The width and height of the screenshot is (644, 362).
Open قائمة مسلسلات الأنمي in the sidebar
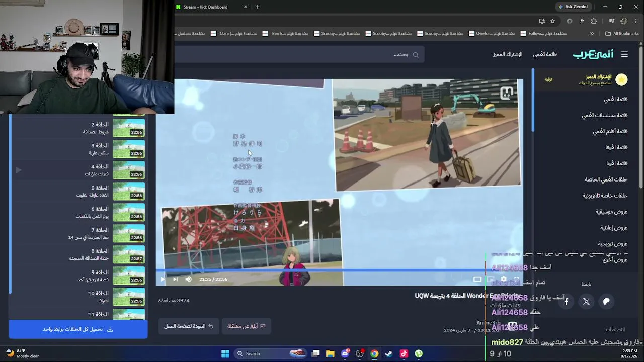(605, 115)
